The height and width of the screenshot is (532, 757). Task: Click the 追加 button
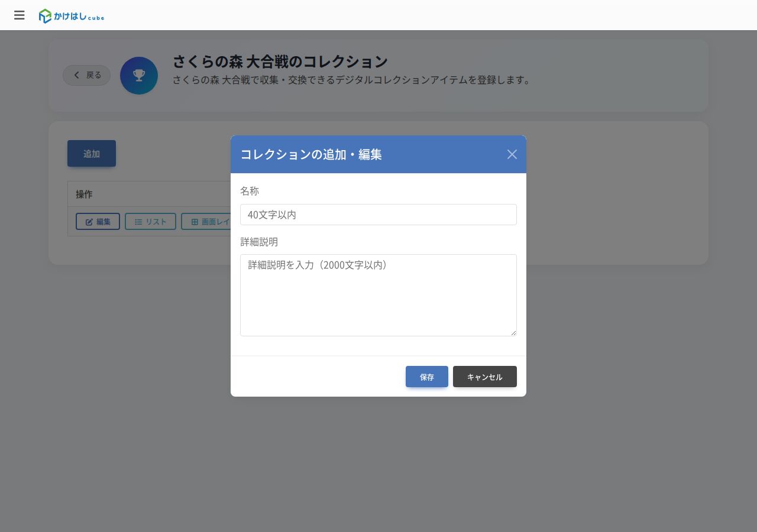click(x=92, y=154)
